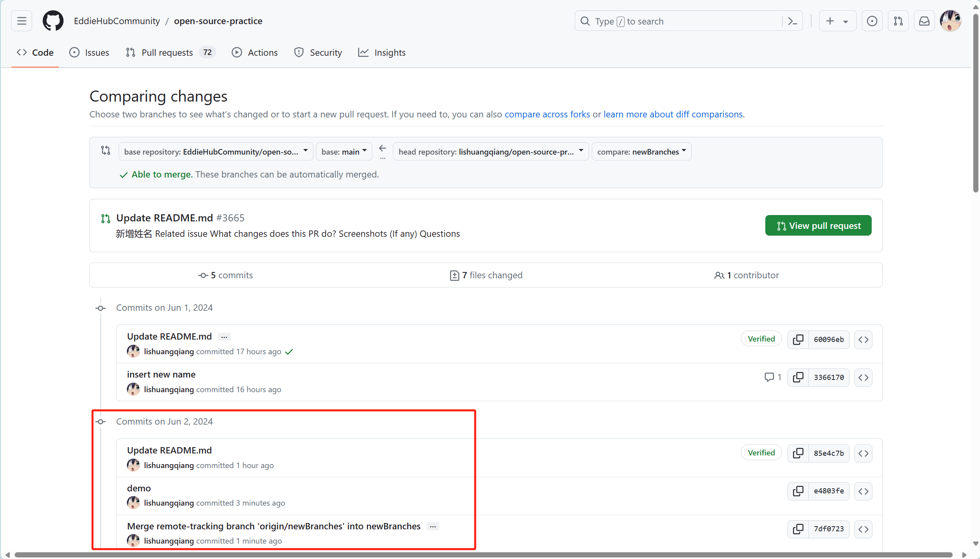Open base repository dropdown
980x559 pixels.
(x=215, y=151)
